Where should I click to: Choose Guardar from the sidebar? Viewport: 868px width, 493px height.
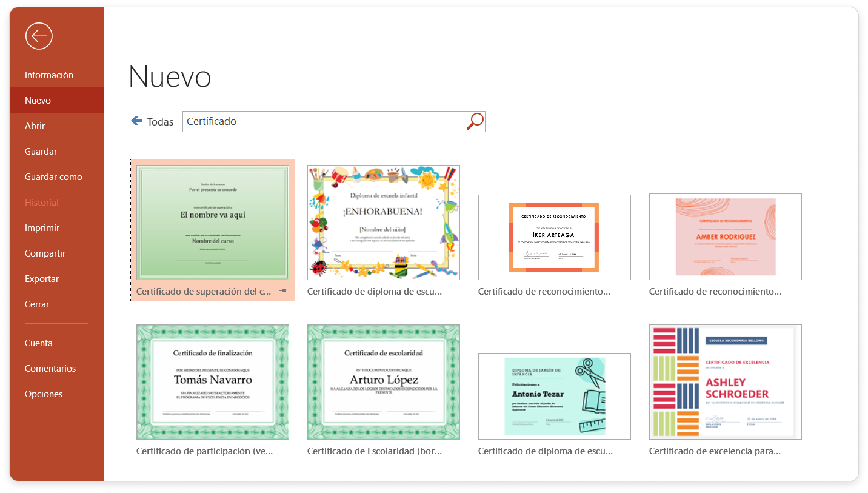pos(41,152)
